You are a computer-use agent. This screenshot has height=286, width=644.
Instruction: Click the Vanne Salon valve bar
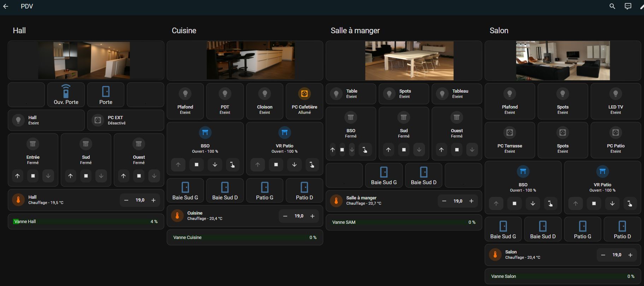(x=563, y=276)
